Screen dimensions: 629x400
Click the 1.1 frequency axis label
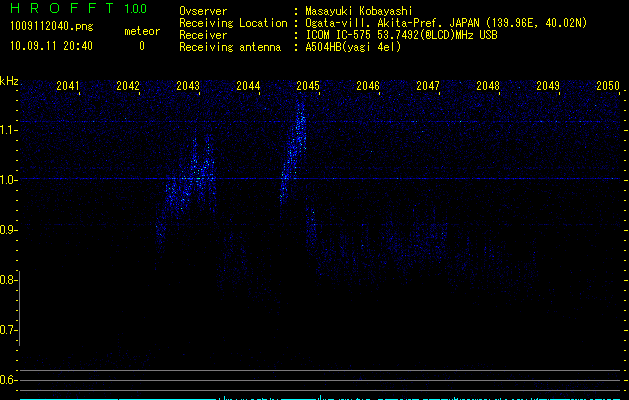[x=7, y=130]
